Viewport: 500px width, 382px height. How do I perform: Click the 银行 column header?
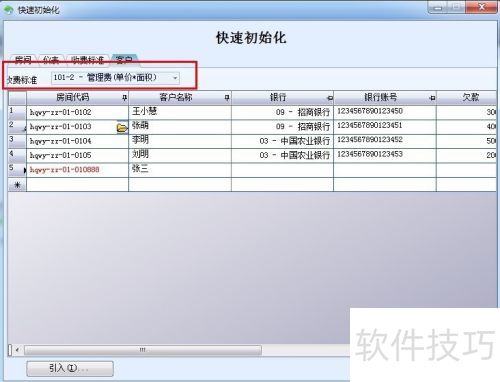[282, 98]
